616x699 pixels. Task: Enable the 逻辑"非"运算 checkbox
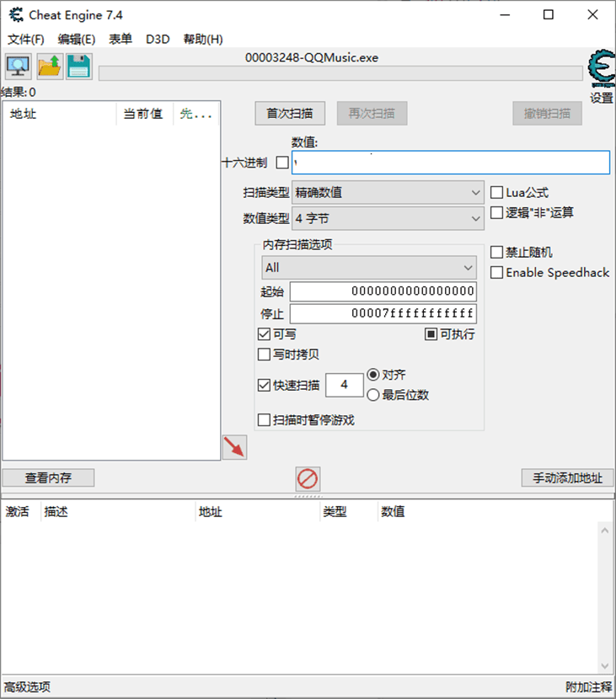[x=496, y=212]
